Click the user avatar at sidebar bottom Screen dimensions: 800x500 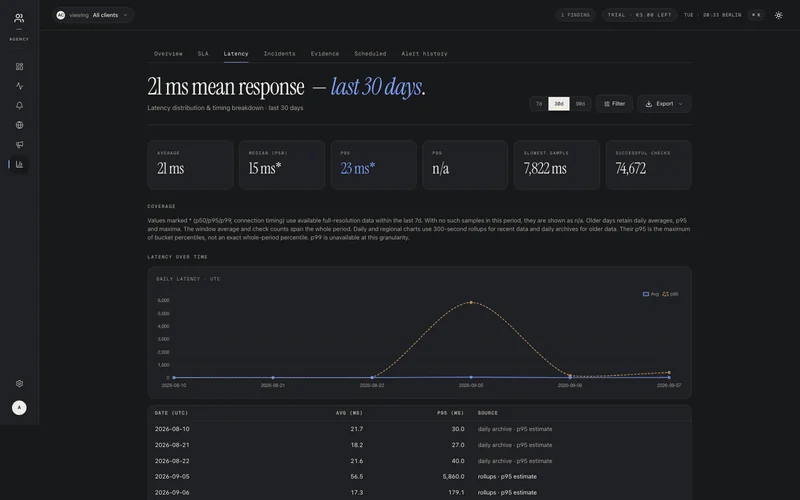pos(19,408)
